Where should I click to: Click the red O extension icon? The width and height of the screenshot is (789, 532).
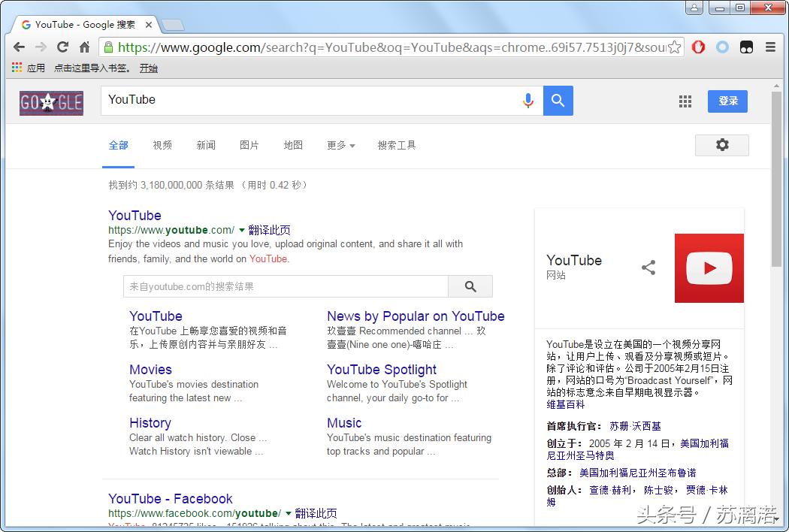pyautogui.click(x=698, y=47)
